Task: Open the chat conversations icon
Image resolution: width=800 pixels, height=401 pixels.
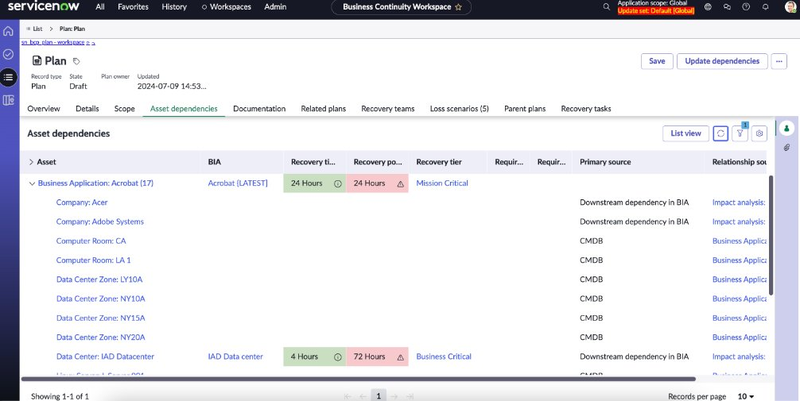Action: click(x=727, y=7)
